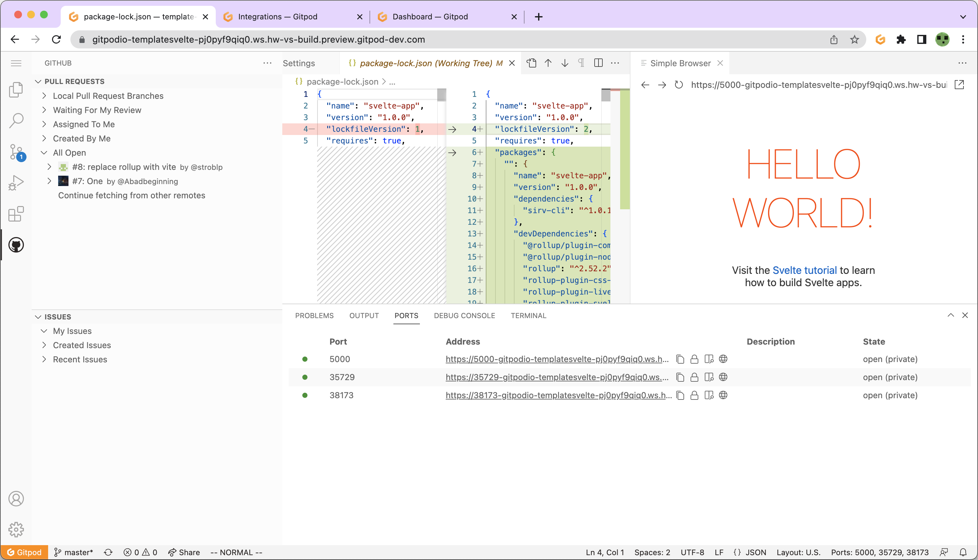
Task: Click the diff overview ruler green slider
Action: tap(625, 150)
